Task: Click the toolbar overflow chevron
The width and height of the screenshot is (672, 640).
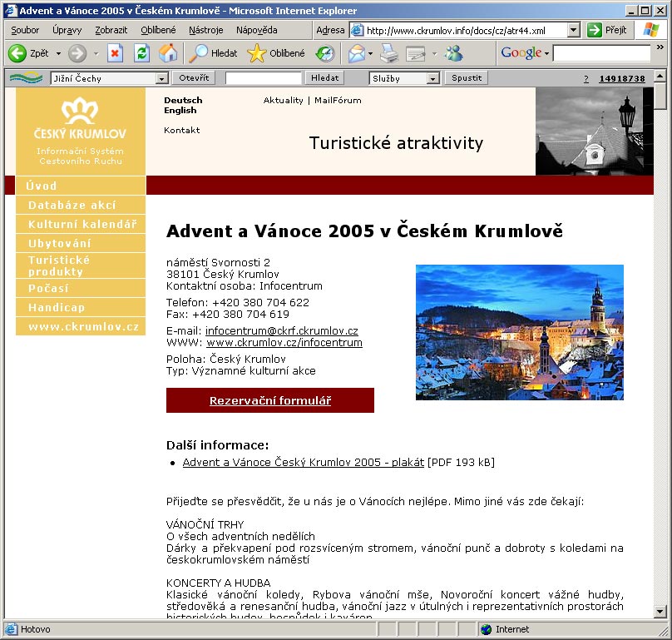Action: (660, 47)
